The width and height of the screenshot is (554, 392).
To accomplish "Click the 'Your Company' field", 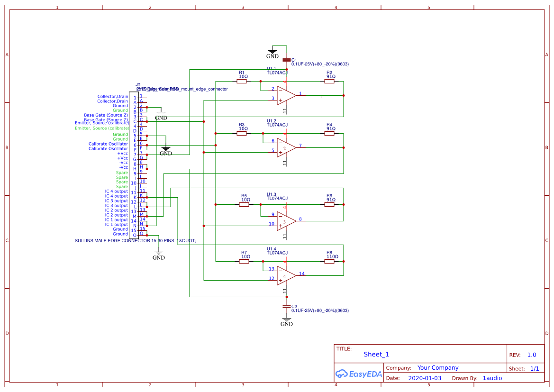I will (437, 368).
